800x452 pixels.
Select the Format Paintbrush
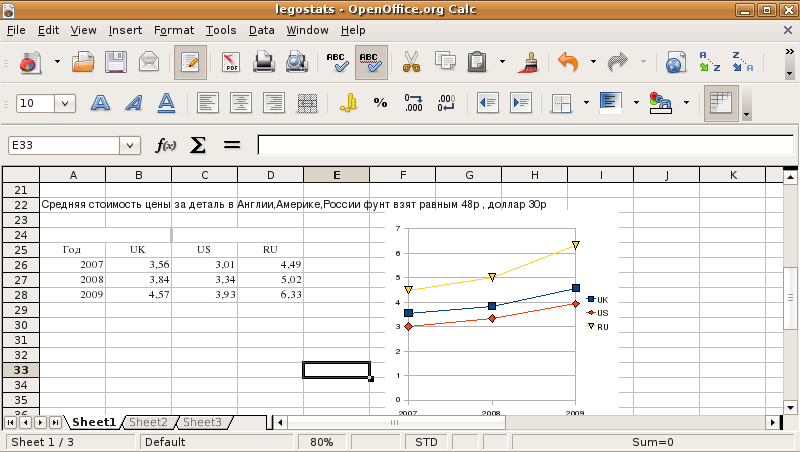529,62
